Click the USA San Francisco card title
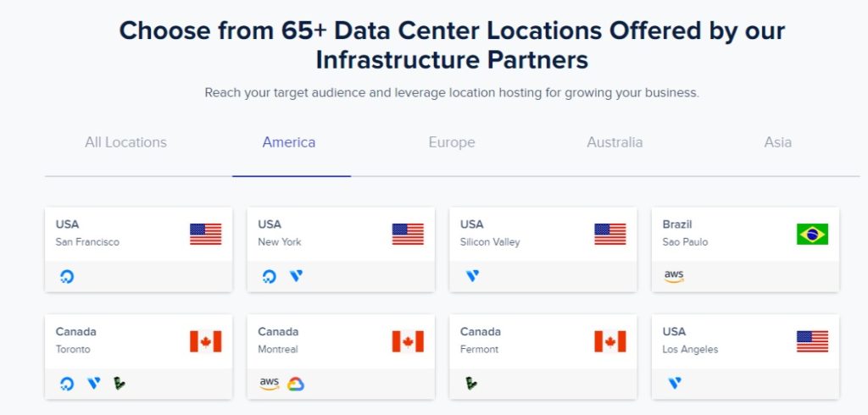The height and width of the screenshot is (415, 868). (x=67, y=224)
